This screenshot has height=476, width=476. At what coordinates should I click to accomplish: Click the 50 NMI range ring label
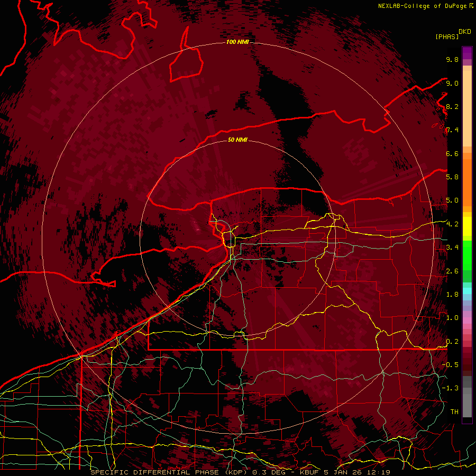pyautogui.click(x=237, y=140)
